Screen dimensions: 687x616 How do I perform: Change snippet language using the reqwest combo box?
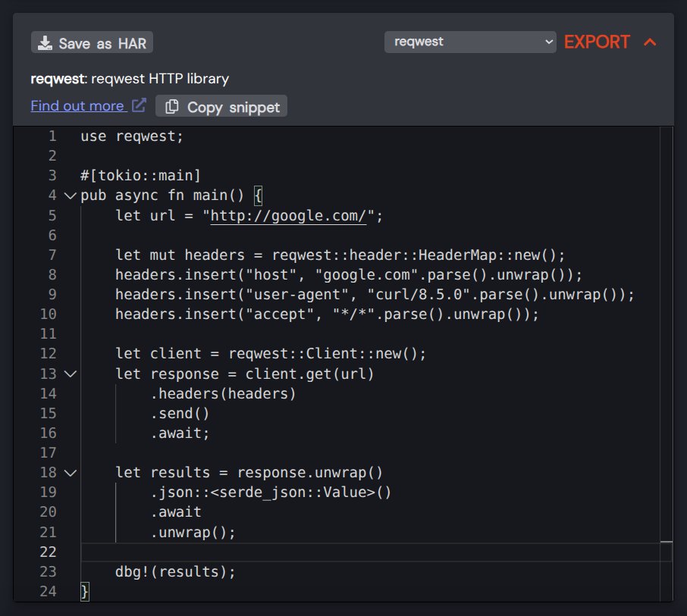coord(469,42)
